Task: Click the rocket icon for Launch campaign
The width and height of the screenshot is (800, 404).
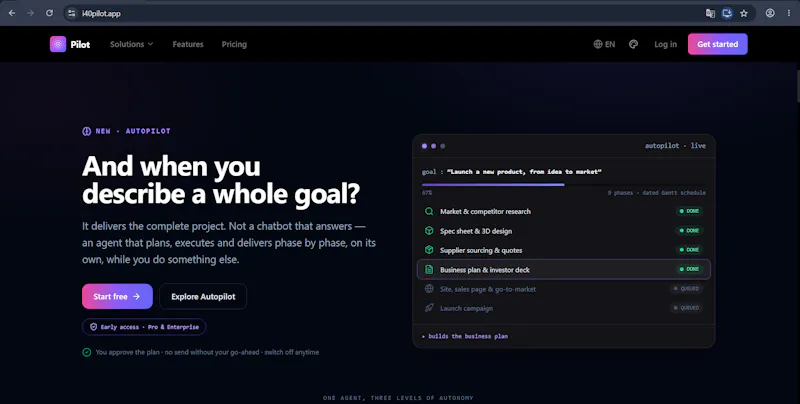Action: click(429, 308)
